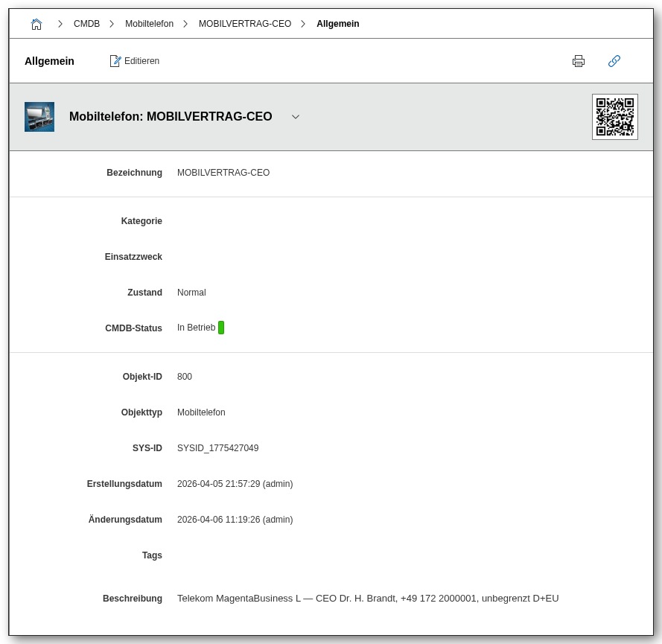Image resolution: width=662 pixels, height=644 pixels.
Task: Click the home icon in breadcrumb
Action: point(36,24)
